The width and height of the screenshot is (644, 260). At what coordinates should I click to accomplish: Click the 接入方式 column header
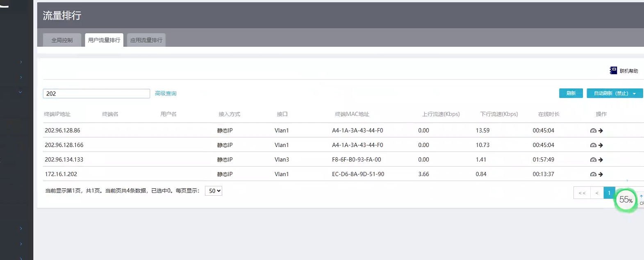pos(230,114)
